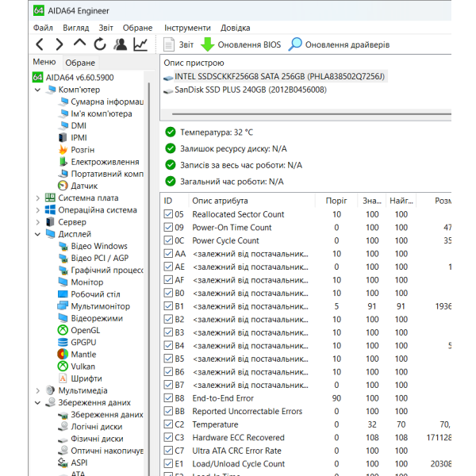Open Сумарна інформація tree item

[101, 102]
